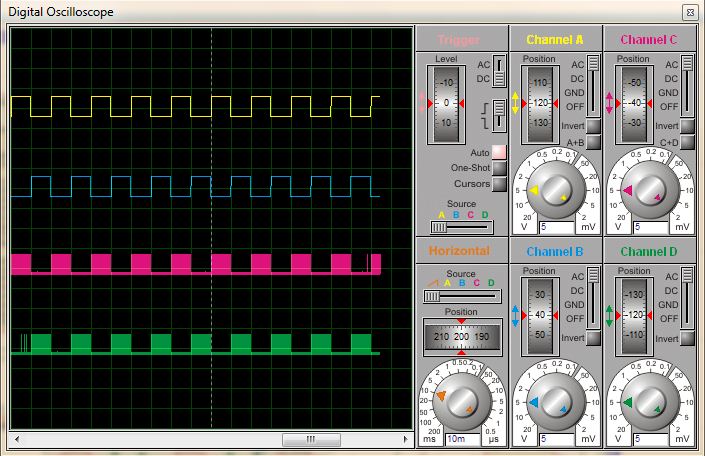
Task: Turn on the Cursors button
Action: pos(499,184)
